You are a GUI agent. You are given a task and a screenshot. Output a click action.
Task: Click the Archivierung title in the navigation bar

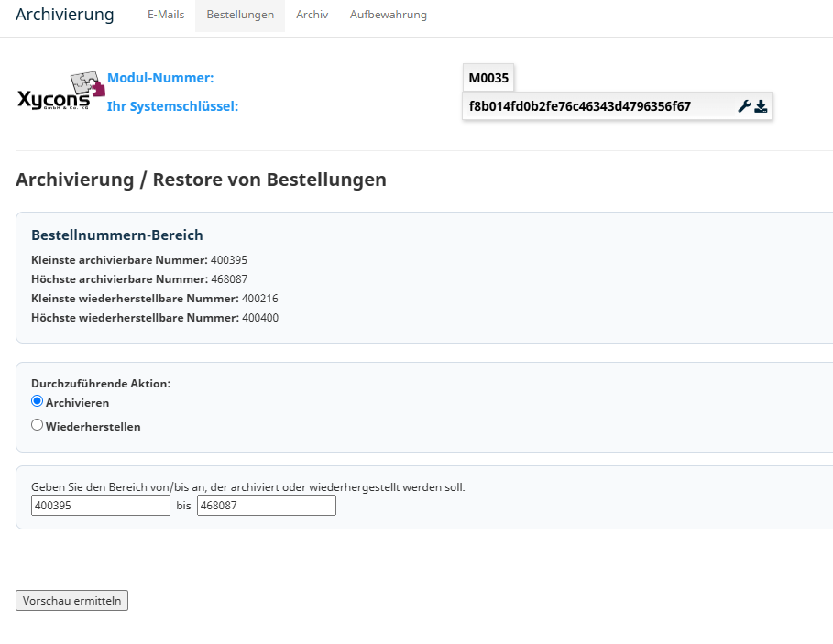[x=65, y=15]
